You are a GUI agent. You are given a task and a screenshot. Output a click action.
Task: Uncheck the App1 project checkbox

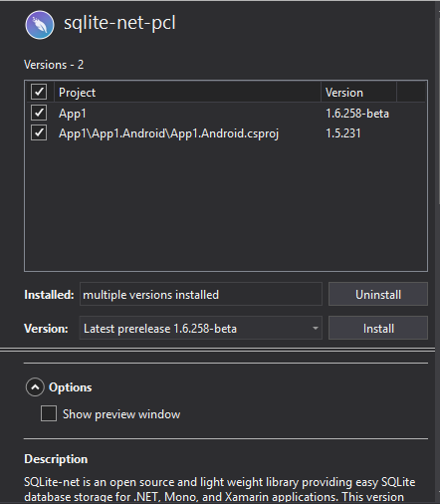coord(39,113)
